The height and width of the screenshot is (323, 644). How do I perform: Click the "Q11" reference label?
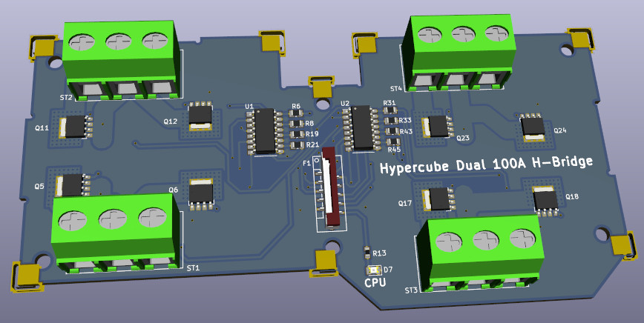(x=42, y=128)
